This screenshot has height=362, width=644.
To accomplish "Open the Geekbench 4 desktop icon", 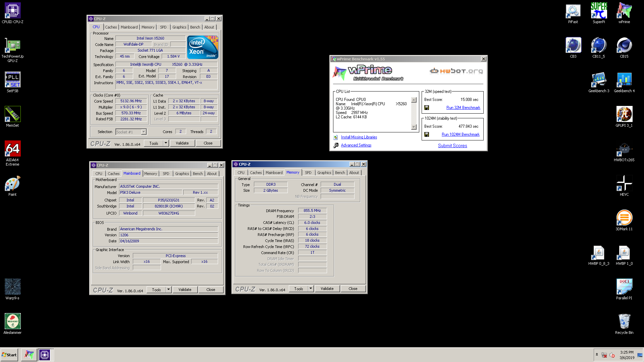I will 624,82.
